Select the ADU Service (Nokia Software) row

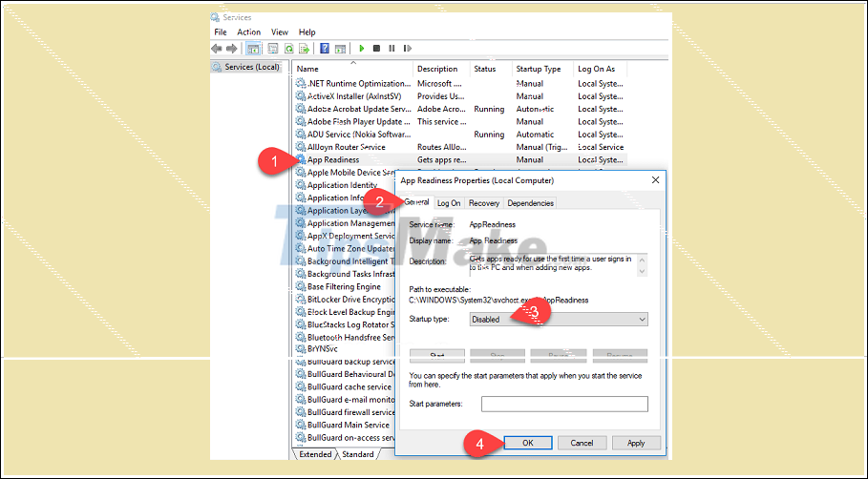pos(460,135)
